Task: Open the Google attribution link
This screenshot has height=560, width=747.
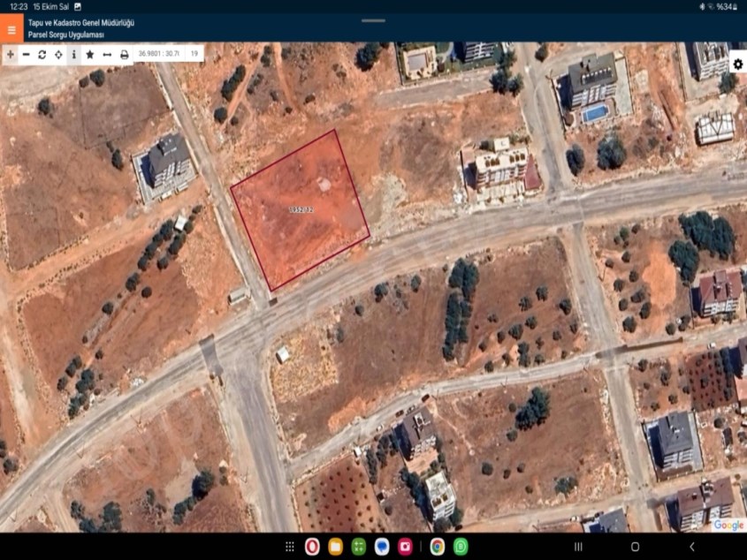Action: pyautogui.click(x=728, y=525)
